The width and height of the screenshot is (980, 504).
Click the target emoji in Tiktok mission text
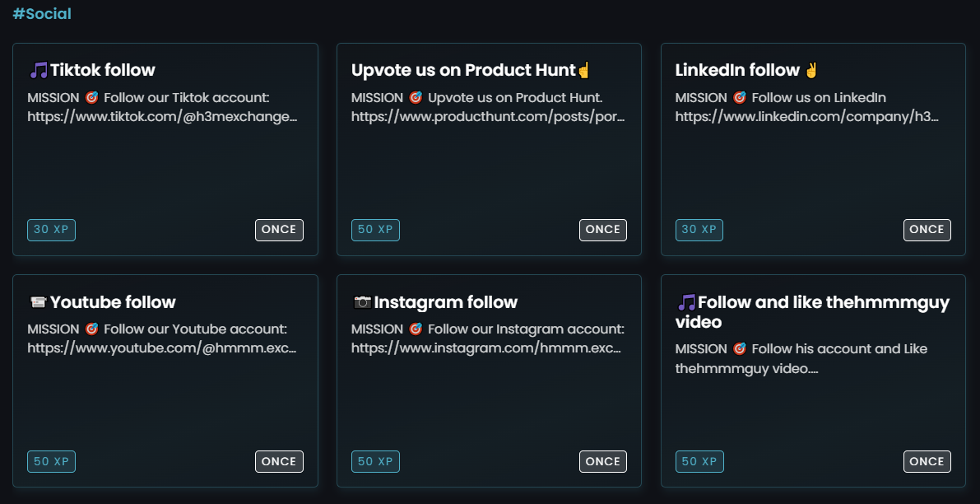coord(91,97)
